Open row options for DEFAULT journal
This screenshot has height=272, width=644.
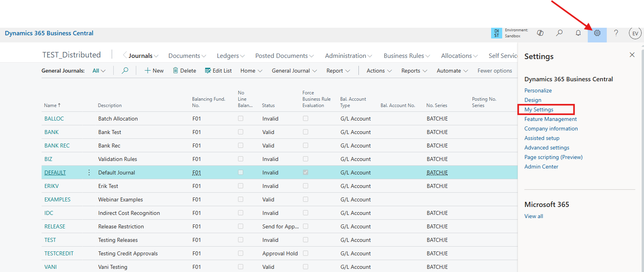point(89,172)
